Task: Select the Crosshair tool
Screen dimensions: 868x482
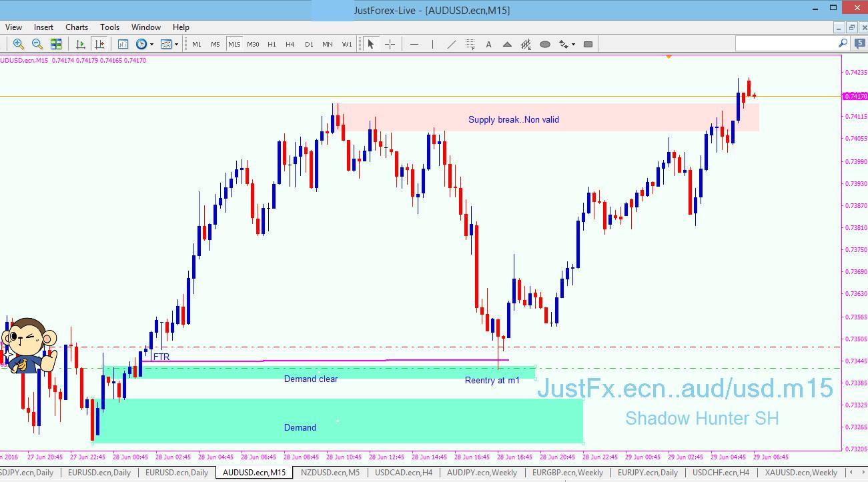Action: click(x=390, y=44)
